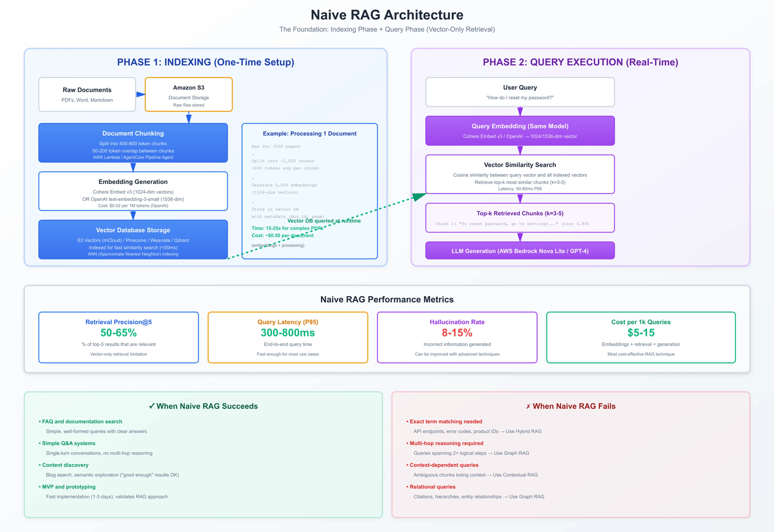Click the Document Chunking block
This screenshot has width=774, height=532.
click(x=133, y=143)
